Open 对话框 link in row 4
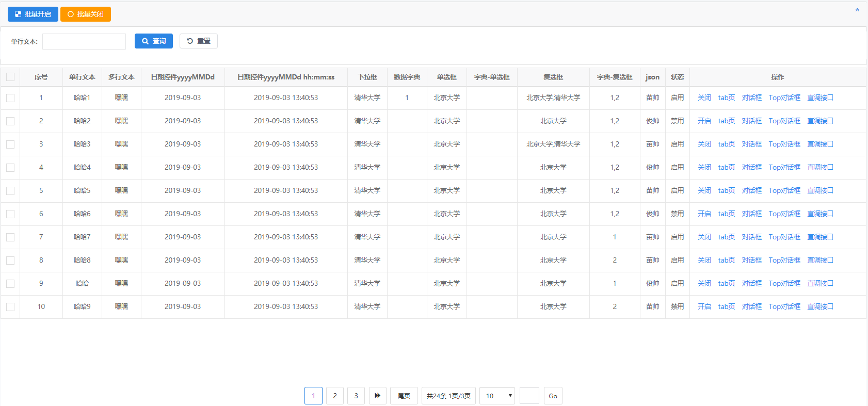This screenshot has width=868, height=406. click(x=752, y=167)
